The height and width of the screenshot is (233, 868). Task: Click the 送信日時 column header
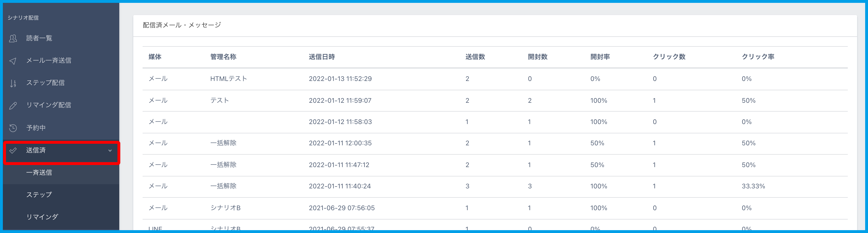point(321,57)
